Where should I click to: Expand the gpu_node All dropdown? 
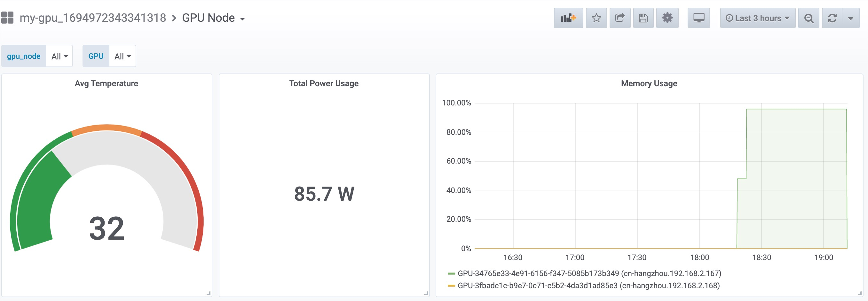(59, 56)
